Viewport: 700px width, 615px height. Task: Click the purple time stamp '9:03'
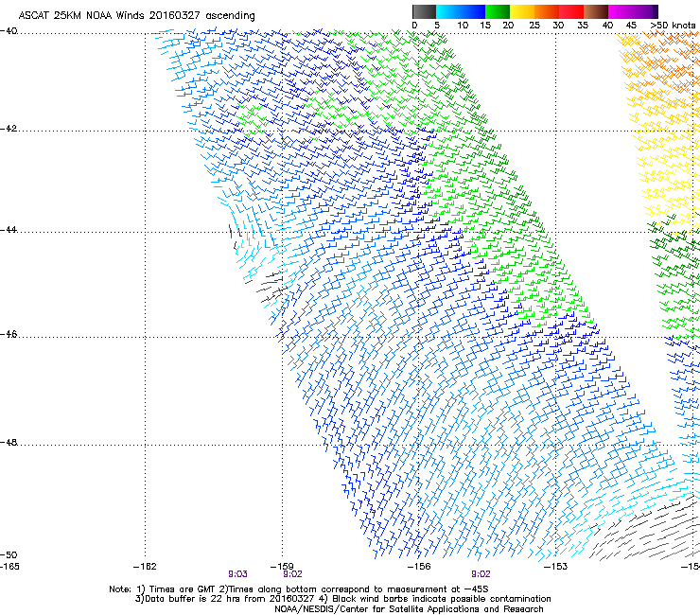tap(237, 574)
